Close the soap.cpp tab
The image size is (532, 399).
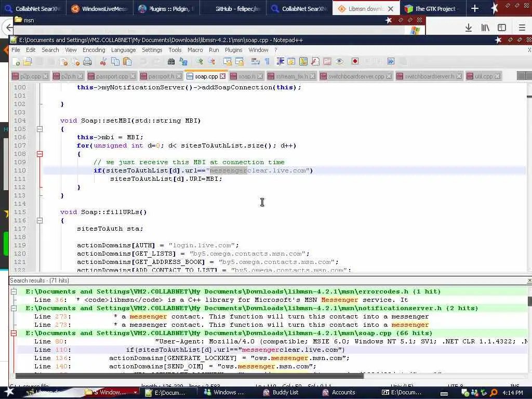point(222,76)
